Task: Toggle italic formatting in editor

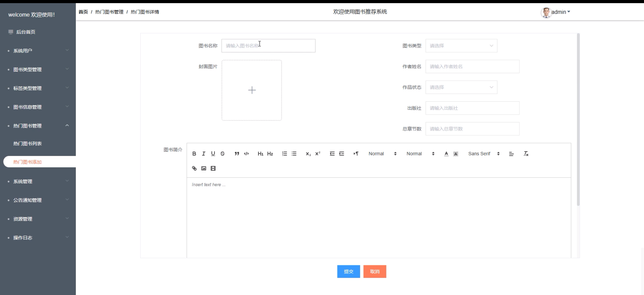Action: coord(203,154)
